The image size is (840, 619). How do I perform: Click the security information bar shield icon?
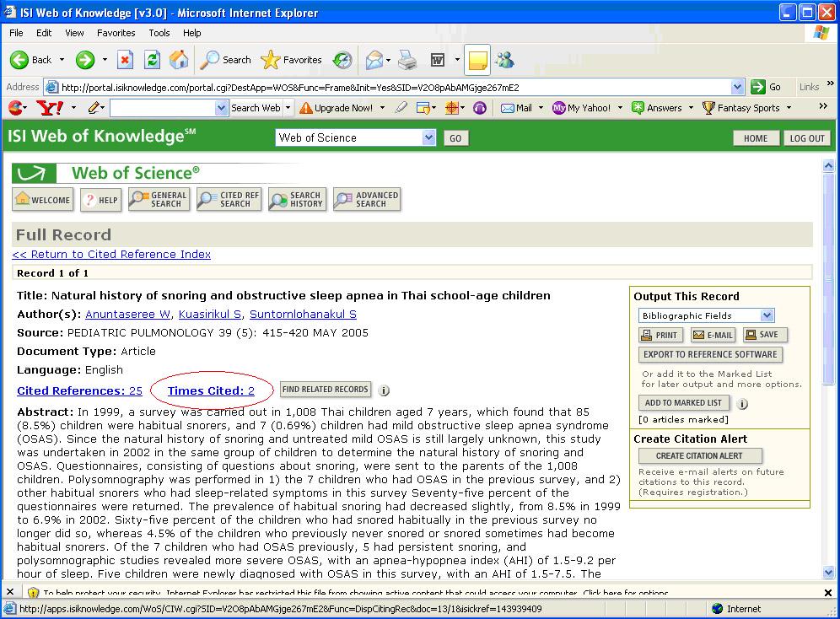(x=33, y=592)
